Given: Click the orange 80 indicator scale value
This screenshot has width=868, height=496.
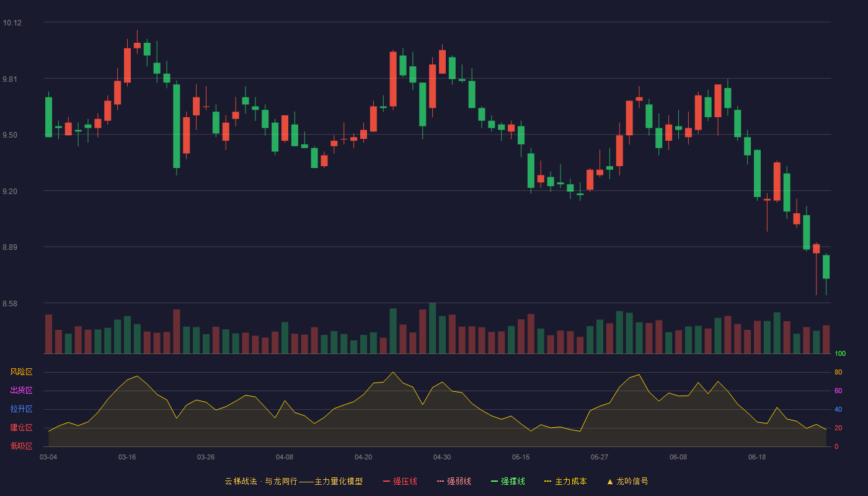Looking at the screenshot, I should point(838,372).
